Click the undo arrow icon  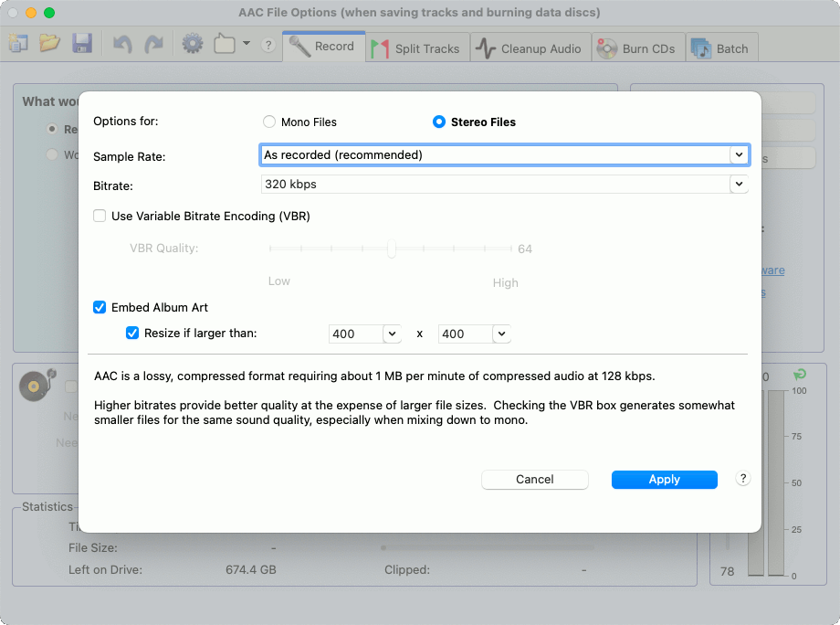pos(122,44)
